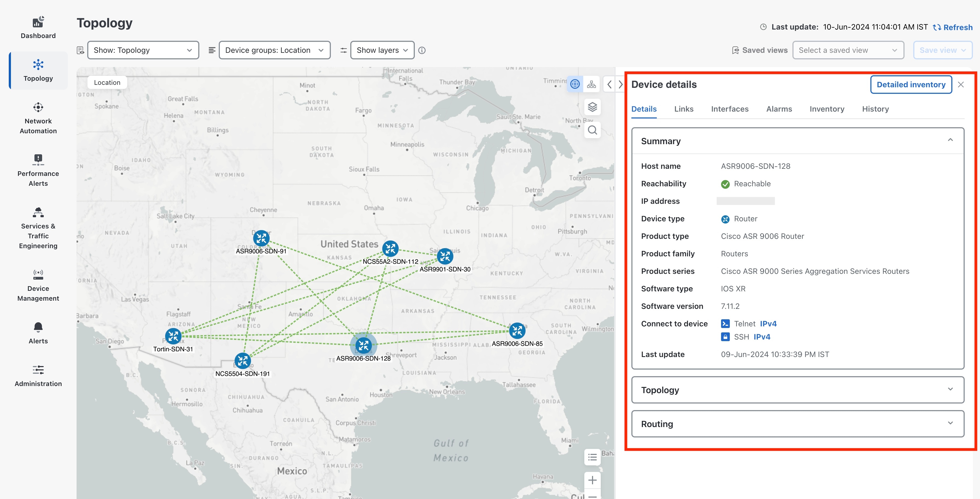The height and width of the screenshot is (499, 980).
Task: Open the map layers stack icon
Action: click(592, 107)
